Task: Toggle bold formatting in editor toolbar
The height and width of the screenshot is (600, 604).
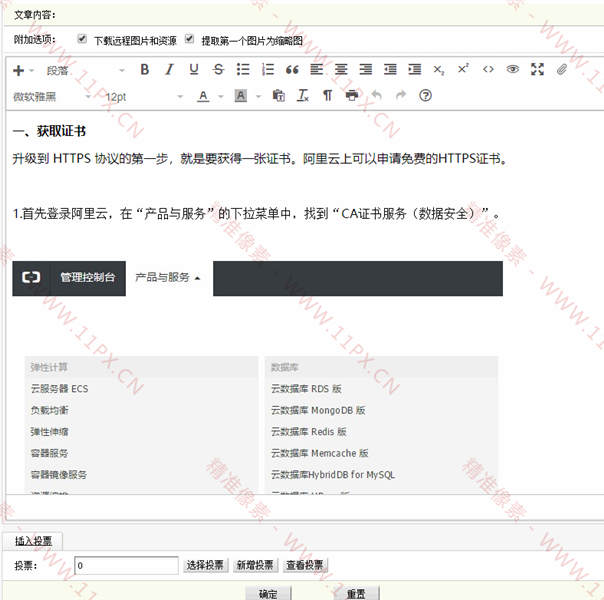Action: tap(144, 70)
